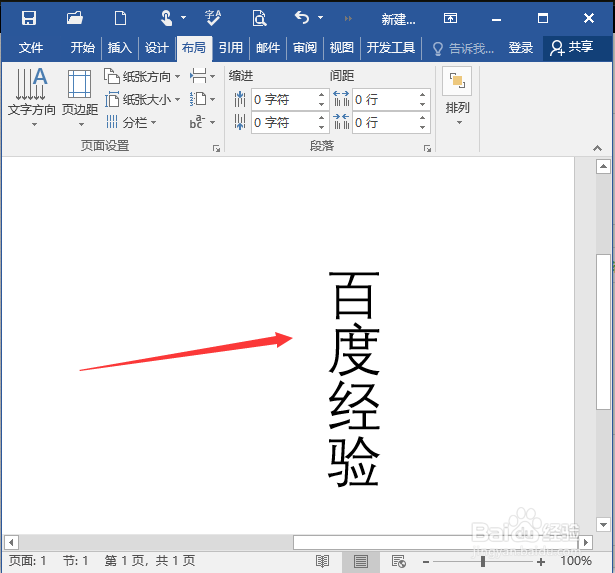Switch to web layout view icon
Viewport: 615px width, 573px height.
(x=398, y=562)
